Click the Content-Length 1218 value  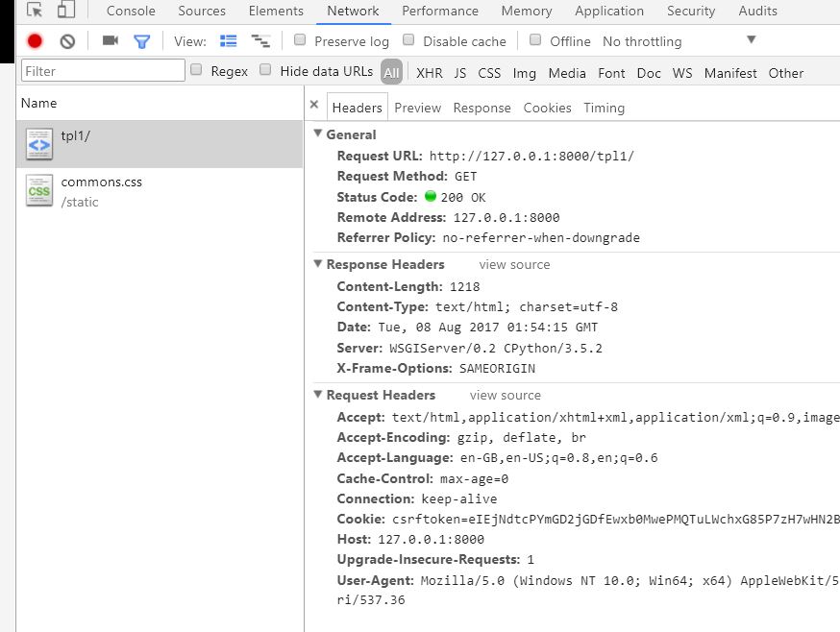point(464,287)
